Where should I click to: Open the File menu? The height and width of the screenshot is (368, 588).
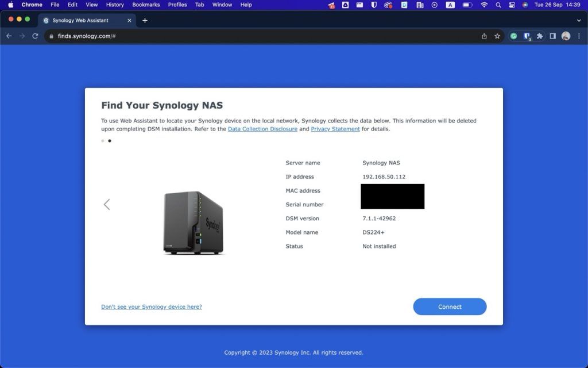[55, 5]
